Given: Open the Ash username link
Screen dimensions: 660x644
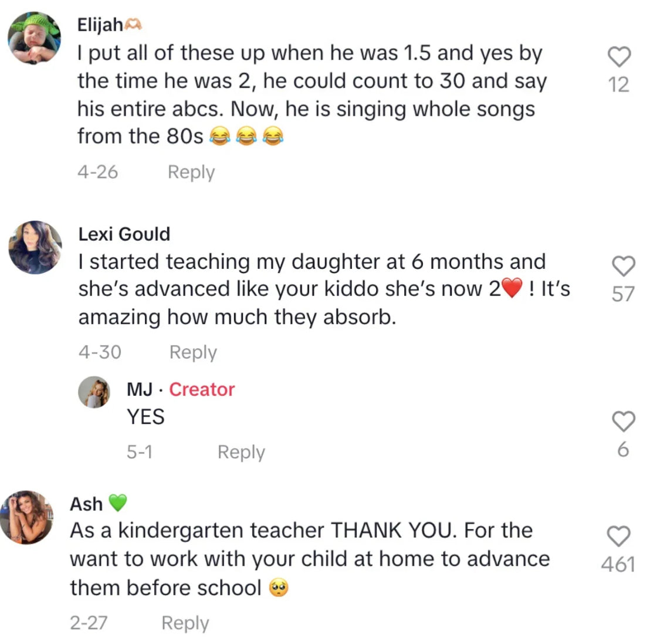Looking at the screenshot, I should [x=86, y=504].
